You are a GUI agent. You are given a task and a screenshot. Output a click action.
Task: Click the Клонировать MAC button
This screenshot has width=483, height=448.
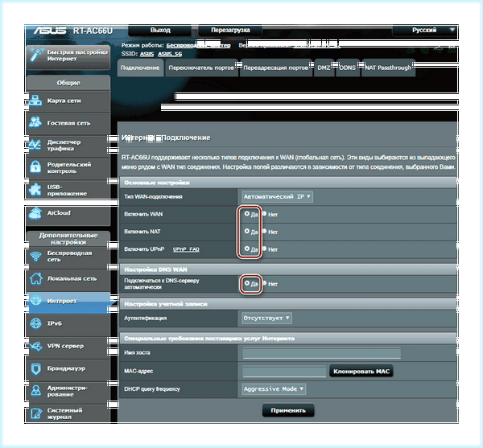point(361,372)
